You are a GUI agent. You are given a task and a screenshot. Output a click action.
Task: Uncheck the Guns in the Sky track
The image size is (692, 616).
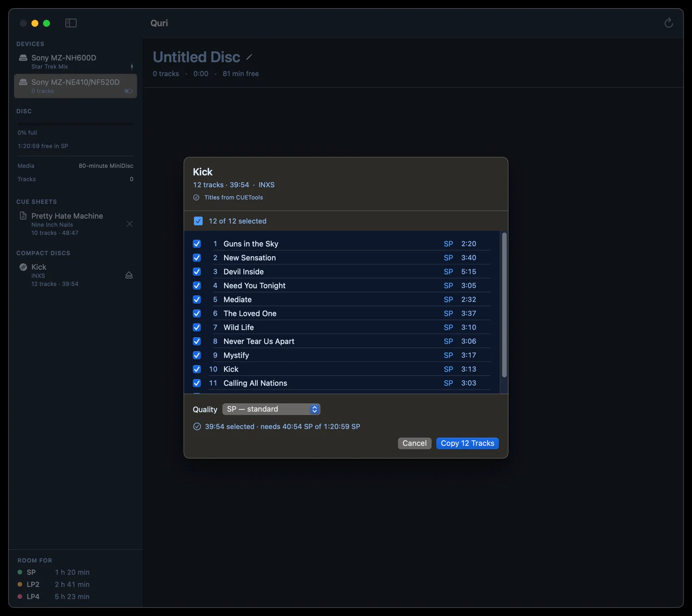pos(197,244)
